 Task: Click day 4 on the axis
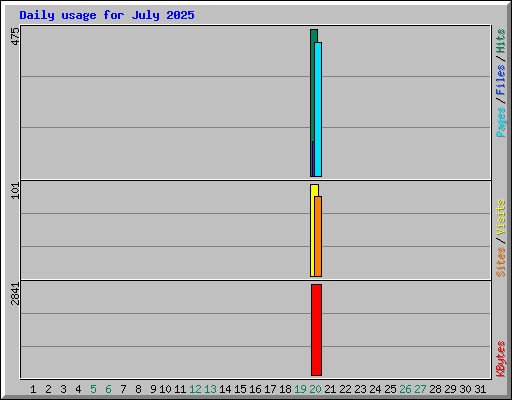[78, 389]
